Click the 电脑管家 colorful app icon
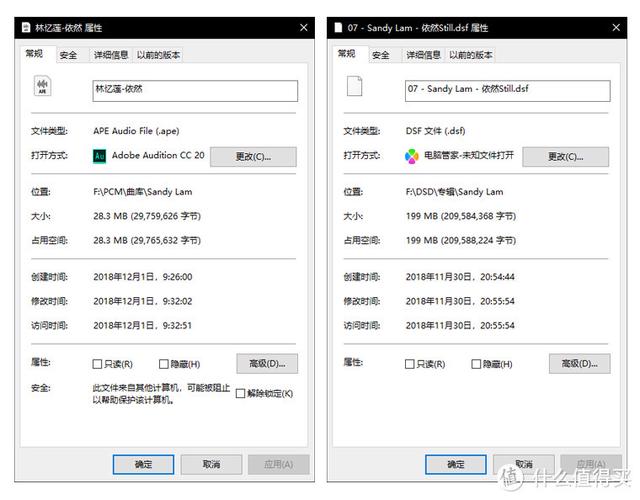640x500 pixels. [411, 156]
